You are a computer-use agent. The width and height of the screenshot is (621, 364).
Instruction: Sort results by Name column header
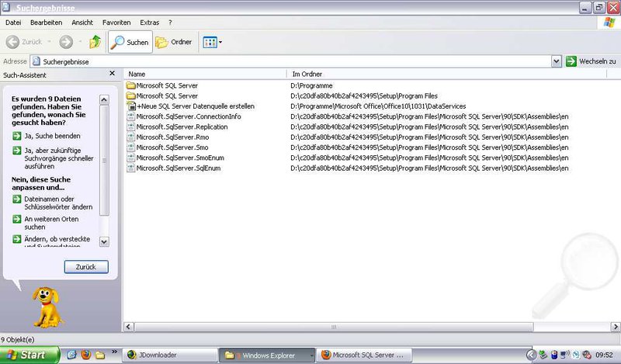[205, 74]
